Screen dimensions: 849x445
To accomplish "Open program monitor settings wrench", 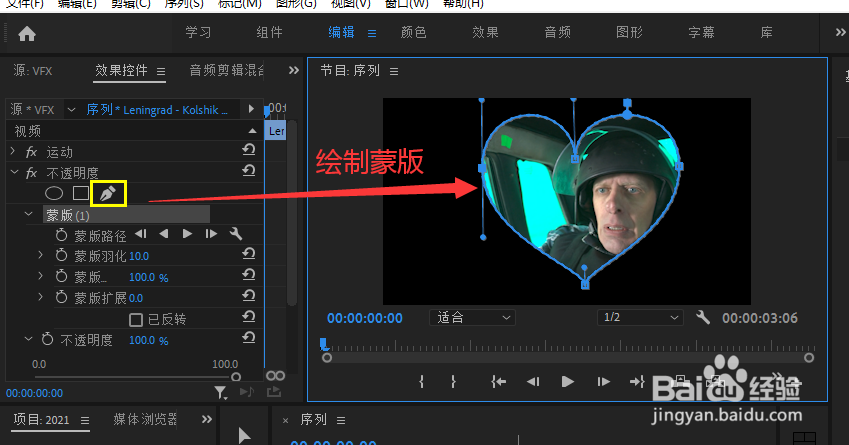I will [703, 317].
